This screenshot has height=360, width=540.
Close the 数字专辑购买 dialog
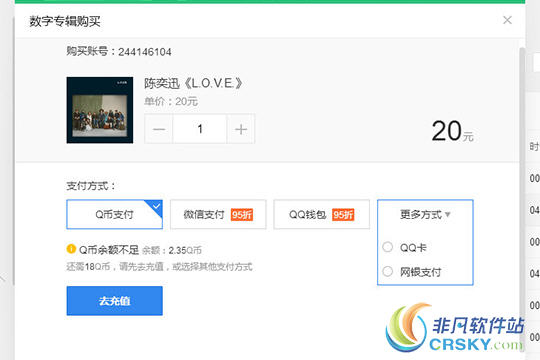pos(507,20)
